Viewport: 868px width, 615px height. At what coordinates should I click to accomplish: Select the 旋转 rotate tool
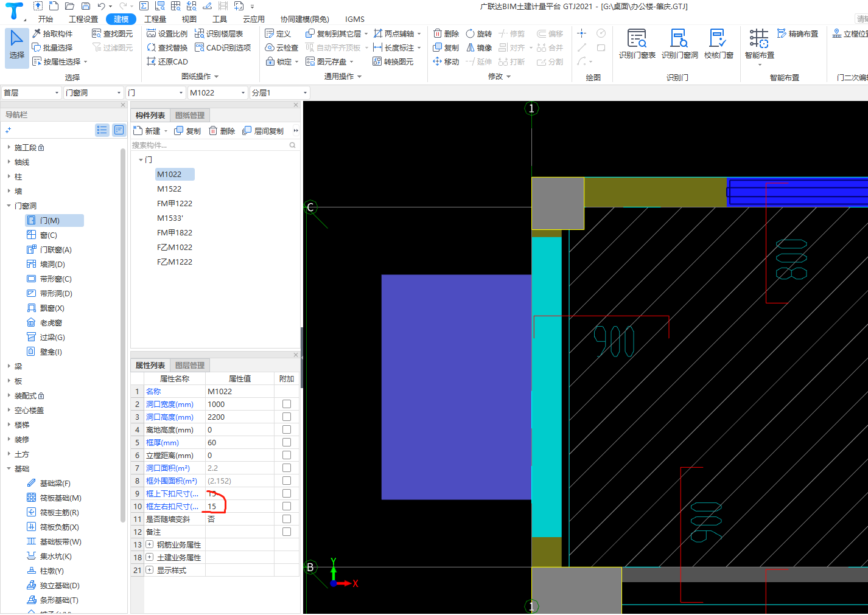click(x=479, y=33)
